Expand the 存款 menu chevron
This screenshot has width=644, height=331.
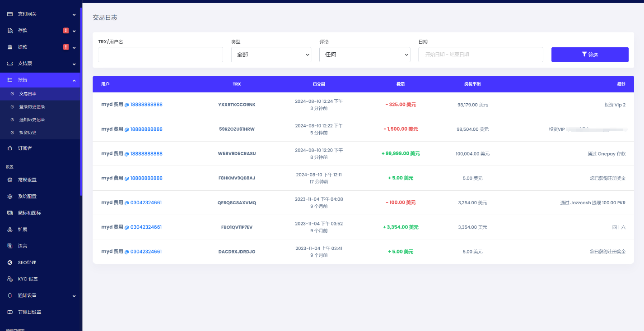[74, 31]
